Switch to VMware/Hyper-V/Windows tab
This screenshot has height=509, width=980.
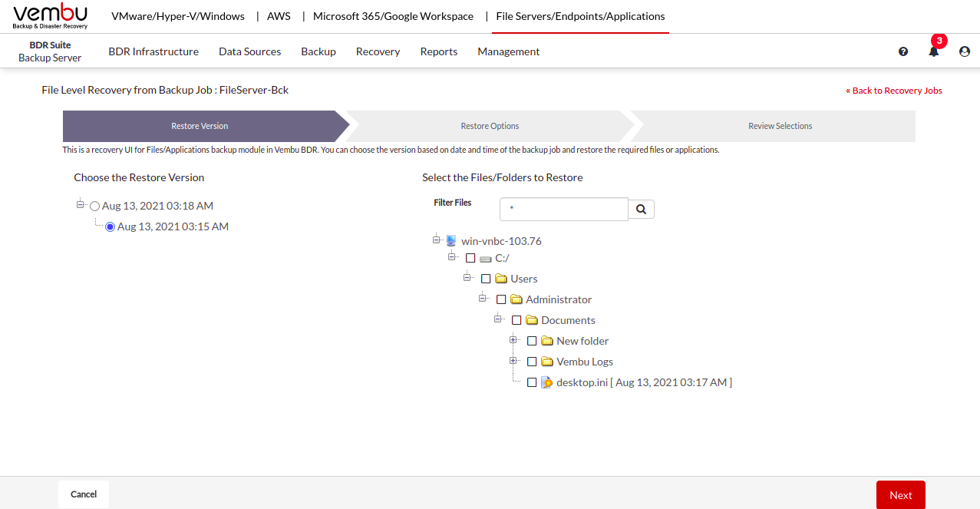pos(178,16)
